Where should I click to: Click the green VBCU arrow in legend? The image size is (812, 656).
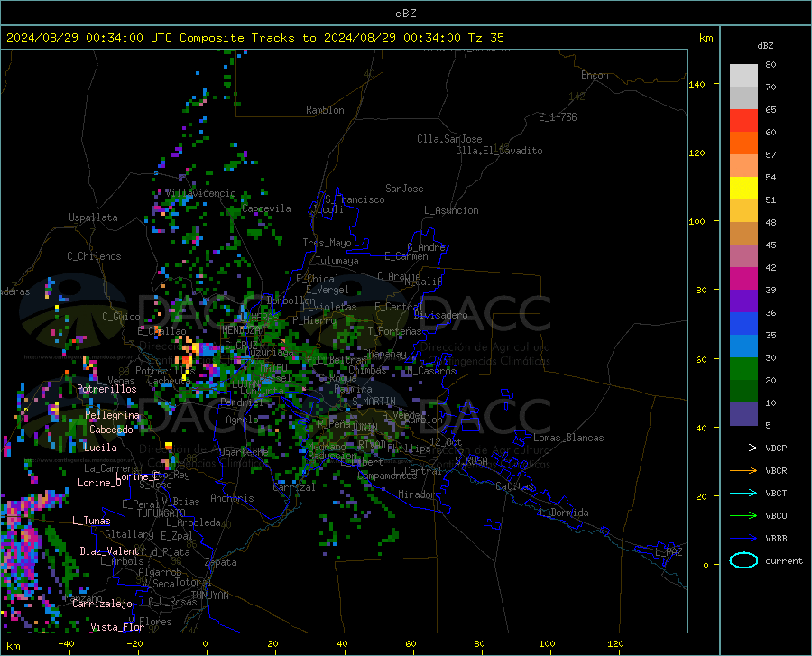pyautogui.click(x=743, y=516)
